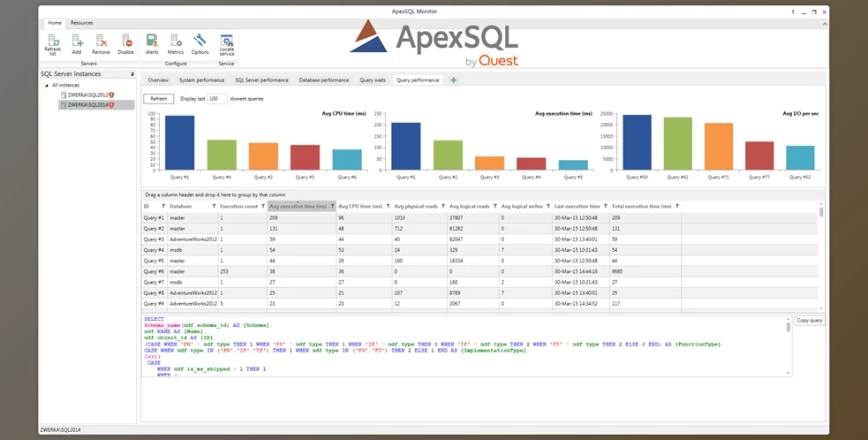
Task: Click the Copy query button
Action: [810, 321]
